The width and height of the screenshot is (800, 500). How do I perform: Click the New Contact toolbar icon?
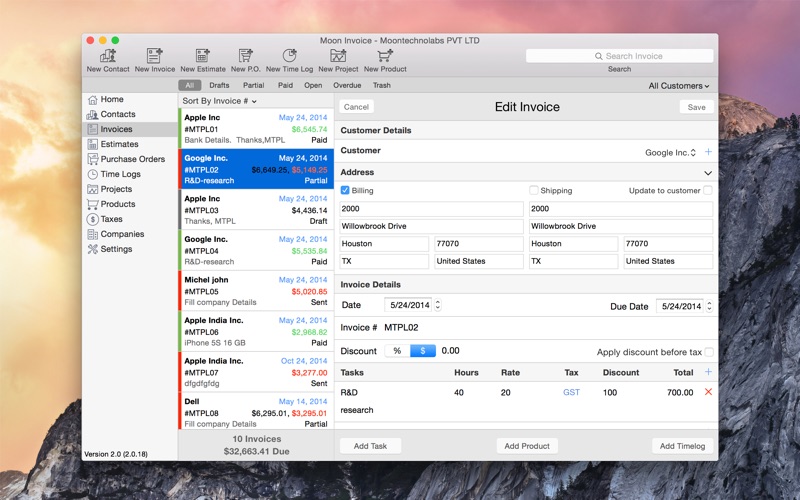pos(108,56)
